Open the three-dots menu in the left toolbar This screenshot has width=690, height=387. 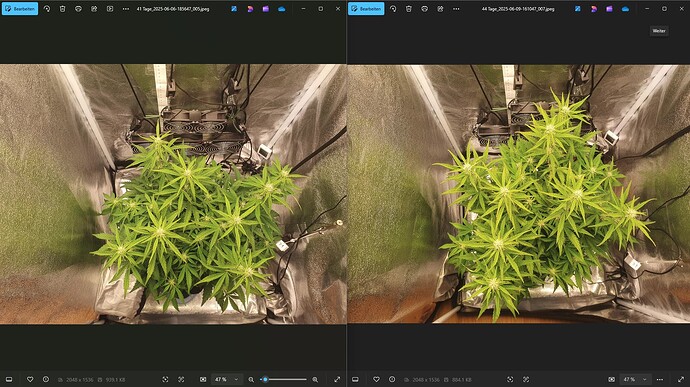126,9
